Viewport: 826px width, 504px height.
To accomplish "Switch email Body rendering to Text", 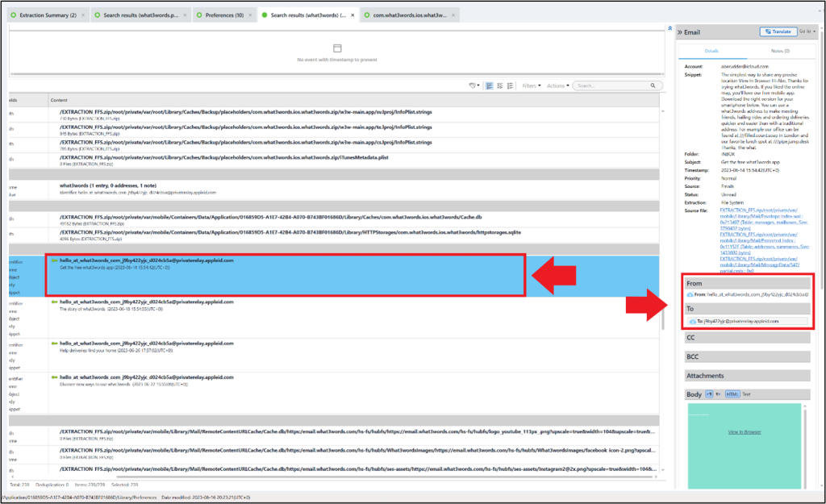I will coord(745,394).
